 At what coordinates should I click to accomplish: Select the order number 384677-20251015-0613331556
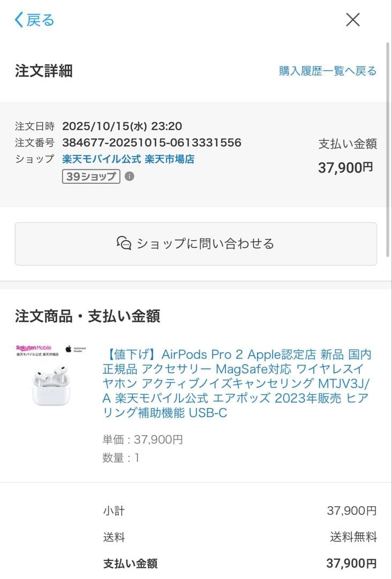[x=152, y=143]
